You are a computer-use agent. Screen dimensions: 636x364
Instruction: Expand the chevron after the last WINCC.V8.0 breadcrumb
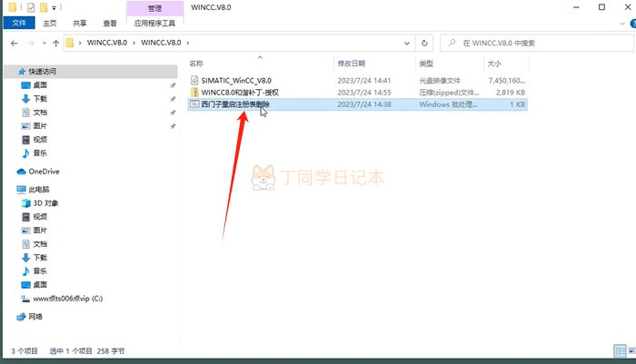[x=188, y=43]
